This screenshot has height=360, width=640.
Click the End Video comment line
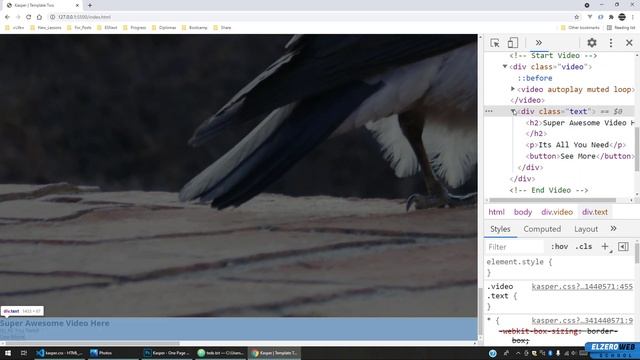click(549, 190)
